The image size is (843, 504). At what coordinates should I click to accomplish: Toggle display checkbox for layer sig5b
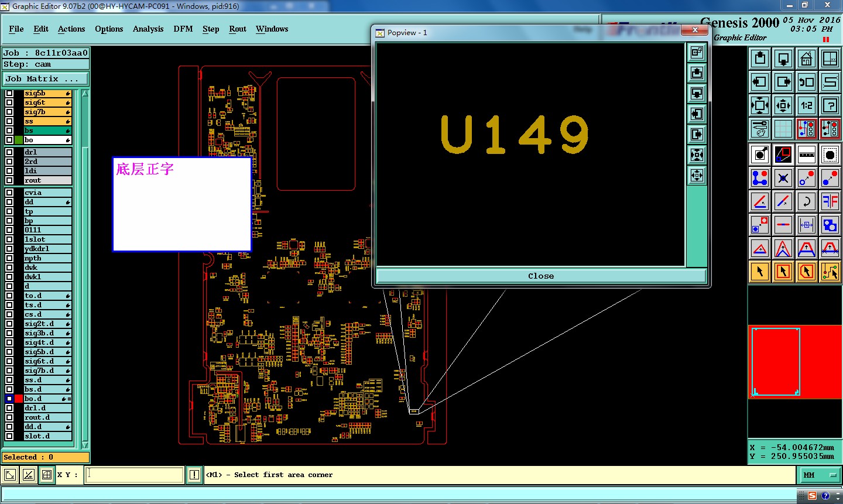coord(9,93)
